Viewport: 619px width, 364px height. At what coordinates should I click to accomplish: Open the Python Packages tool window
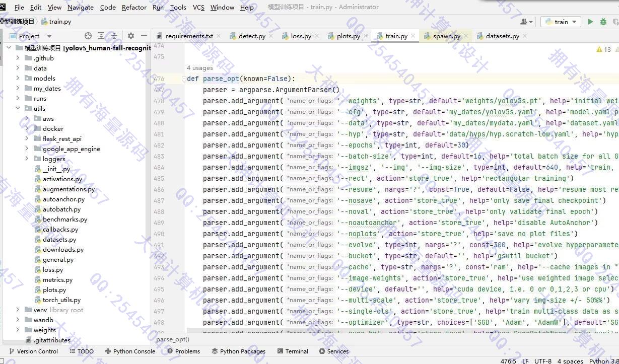[x=239, y=351]
